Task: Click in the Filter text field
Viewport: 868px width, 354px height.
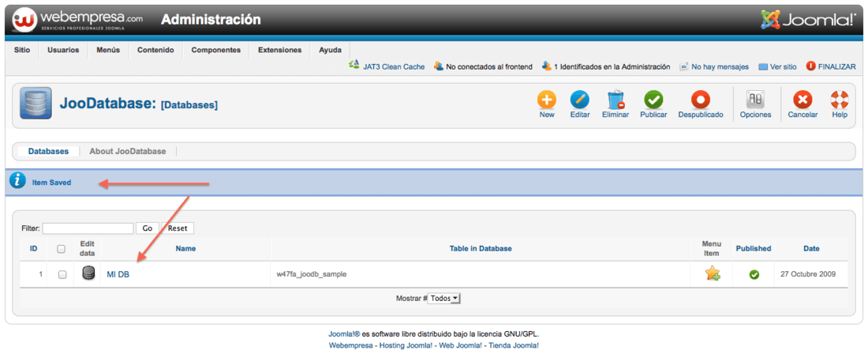Action: pos(88,228)
